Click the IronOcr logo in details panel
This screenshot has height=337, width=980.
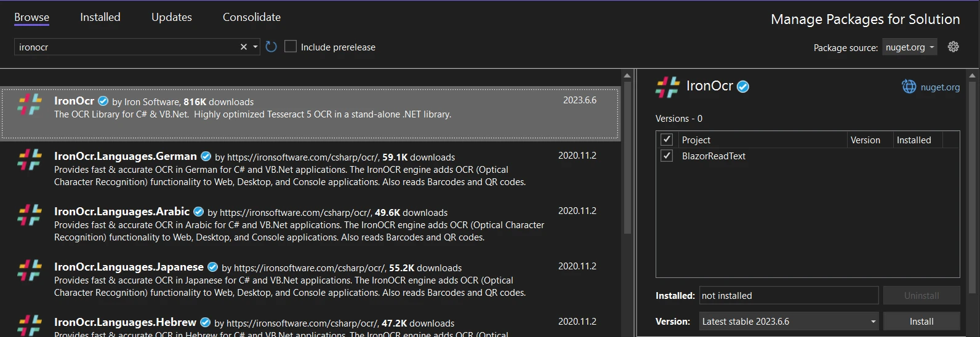click(x=667, y=87)
